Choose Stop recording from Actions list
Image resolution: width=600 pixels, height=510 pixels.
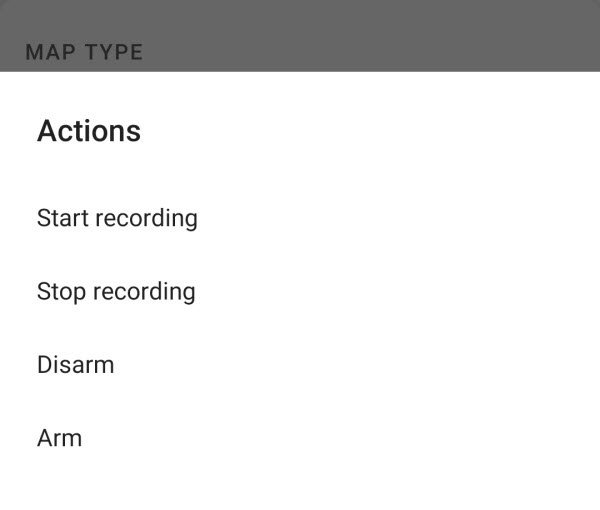pos(116,292)
